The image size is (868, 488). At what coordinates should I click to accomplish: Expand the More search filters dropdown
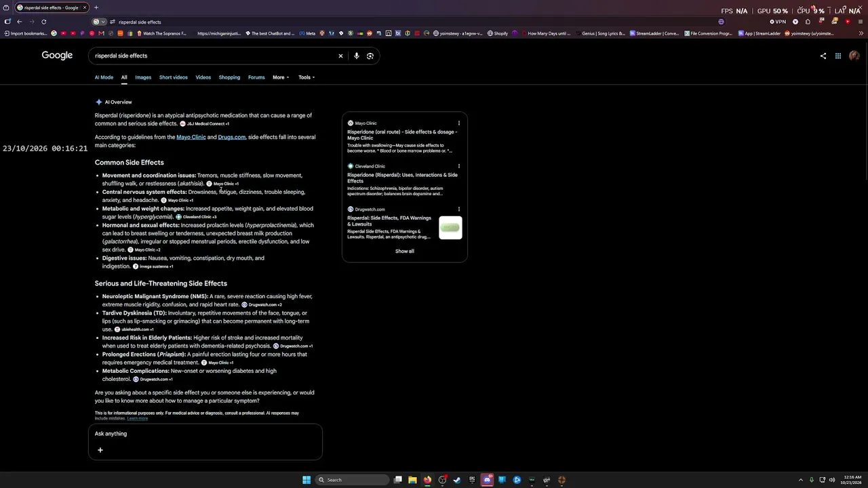click(x=281, y=77)
